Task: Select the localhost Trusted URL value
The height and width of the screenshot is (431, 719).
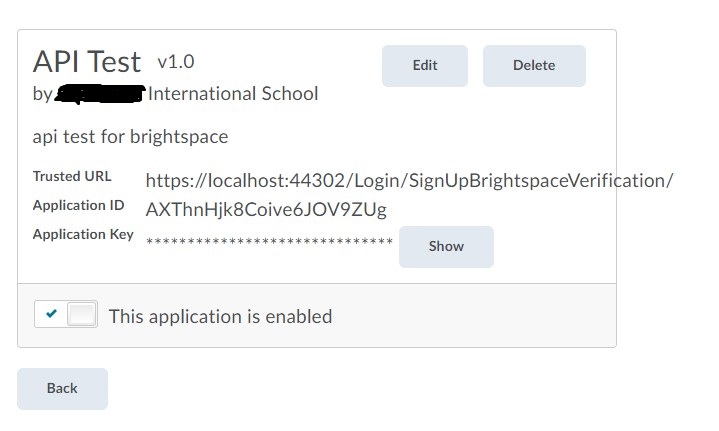Action: click(409, 181)
